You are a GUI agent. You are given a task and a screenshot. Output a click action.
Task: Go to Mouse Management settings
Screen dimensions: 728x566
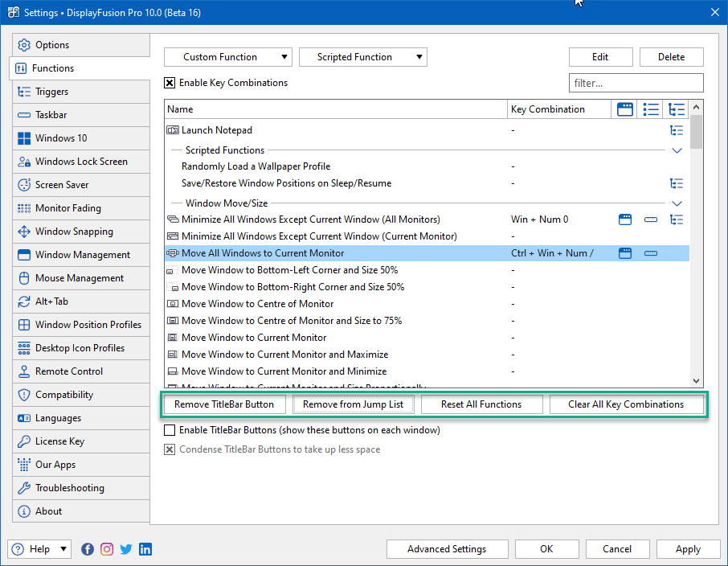point(81,278)
